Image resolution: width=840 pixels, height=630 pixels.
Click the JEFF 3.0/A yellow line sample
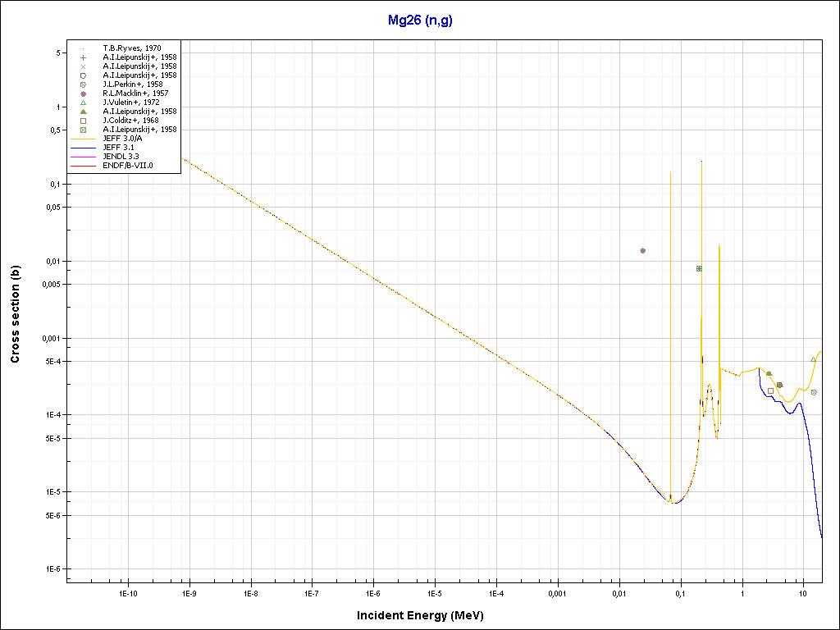point(84,139)
